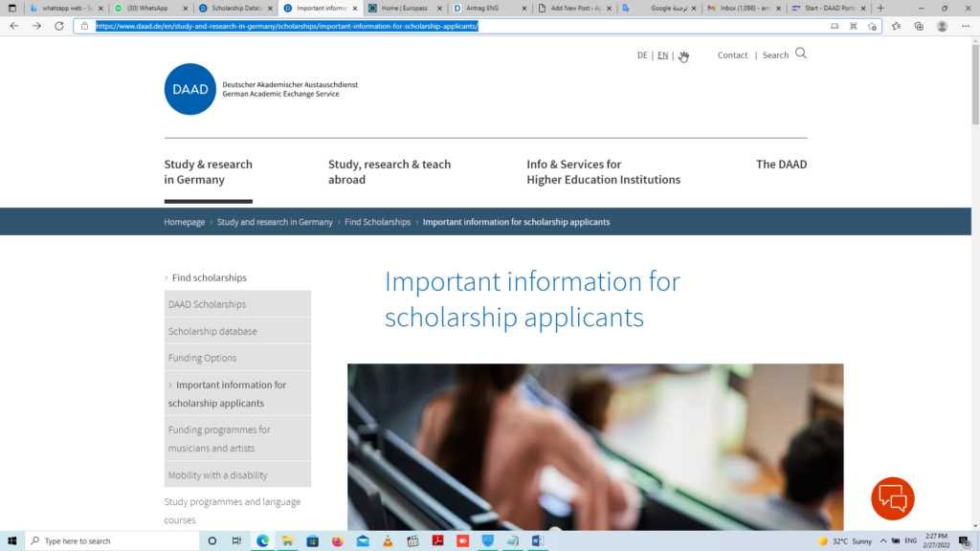This screenshot has width=980, height=551.
Task: Click the Cortana circle on taskbar
Action: (212, 541)
